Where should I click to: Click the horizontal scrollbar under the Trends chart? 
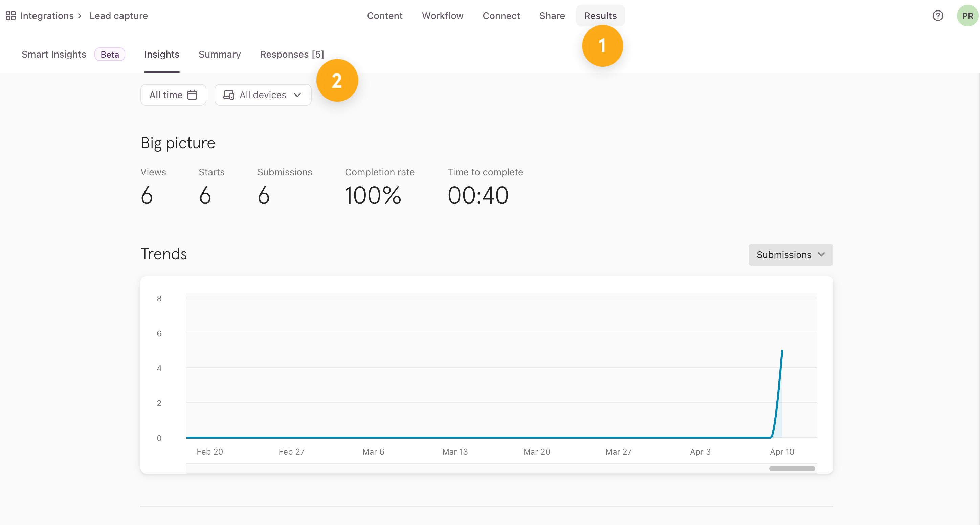[x=792, y=469]
